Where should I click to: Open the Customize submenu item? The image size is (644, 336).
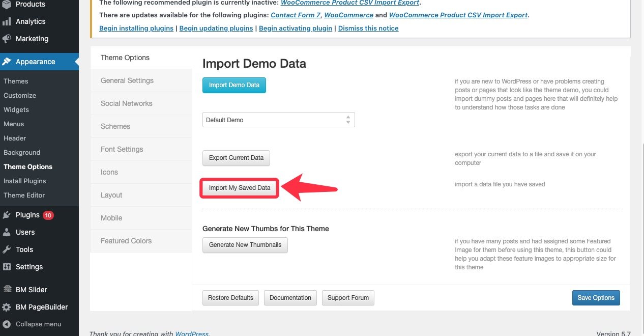[x=20, y=95]
